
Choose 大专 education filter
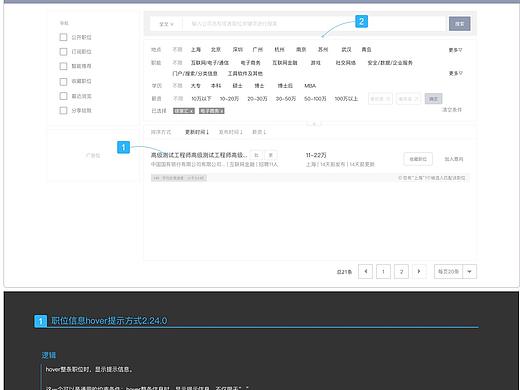[x=196, y=86]
